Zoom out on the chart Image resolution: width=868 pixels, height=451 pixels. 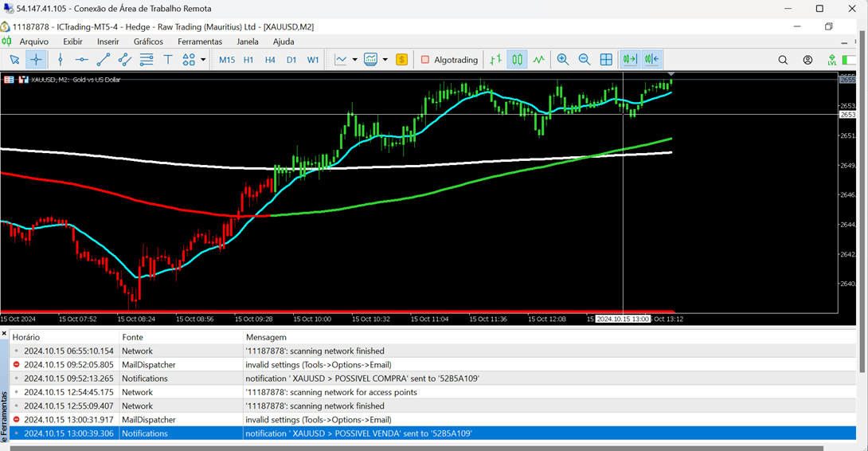(584, 60)
